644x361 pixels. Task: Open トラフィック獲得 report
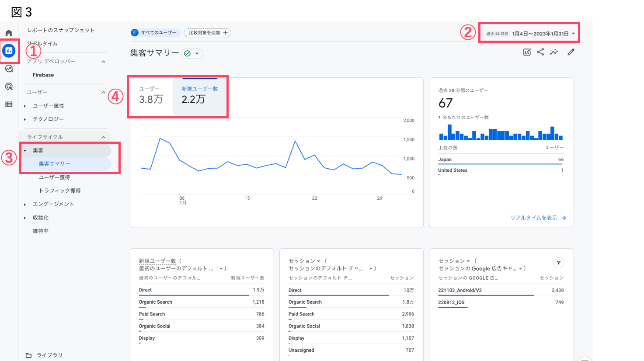[60, 191]
